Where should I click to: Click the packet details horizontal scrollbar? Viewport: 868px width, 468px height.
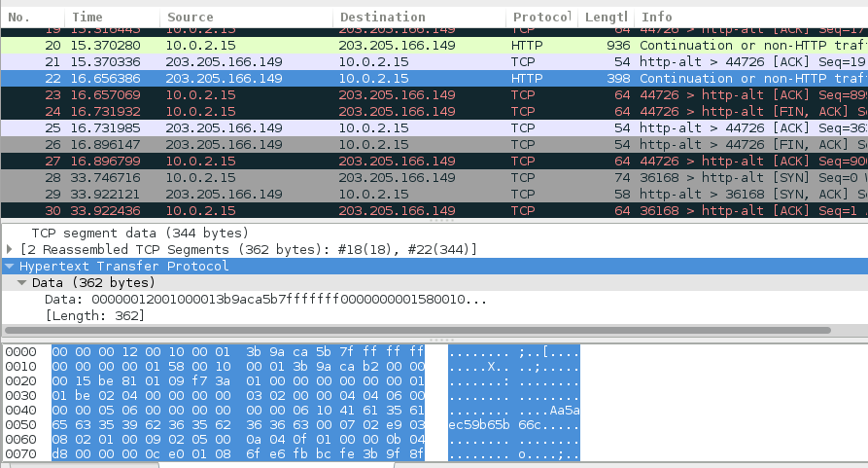(x=418, y=331)
